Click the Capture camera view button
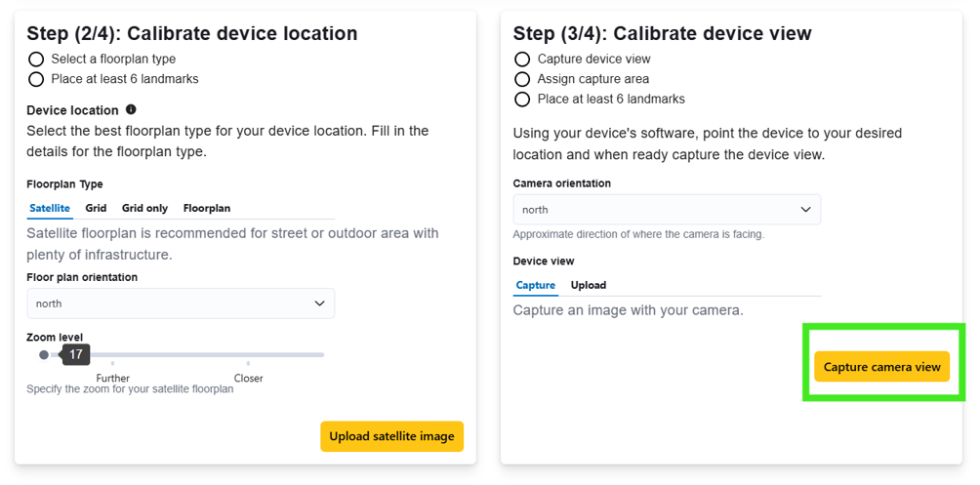The width and height of the screenshot is (980, 485). coord(881,367)
